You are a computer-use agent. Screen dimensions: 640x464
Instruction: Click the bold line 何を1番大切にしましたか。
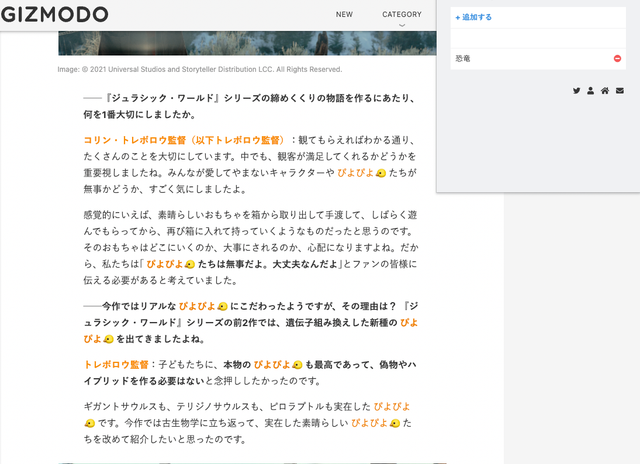[x=140, y=115]
